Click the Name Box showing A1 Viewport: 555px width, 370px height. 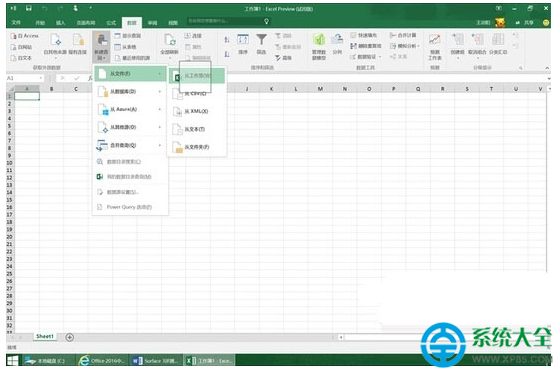pos(24,78)
